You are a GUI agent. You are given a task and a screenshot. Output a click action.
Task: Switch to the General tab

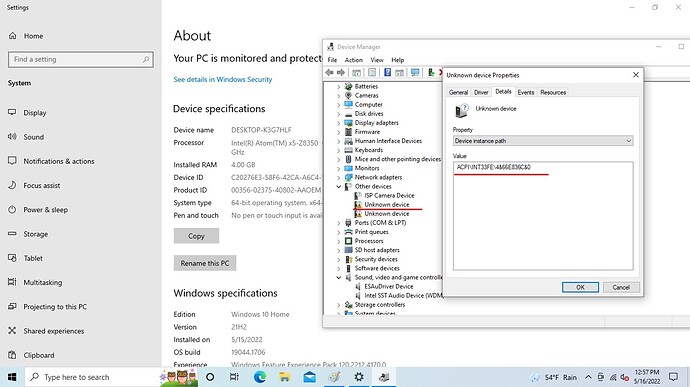pos(458,92)
